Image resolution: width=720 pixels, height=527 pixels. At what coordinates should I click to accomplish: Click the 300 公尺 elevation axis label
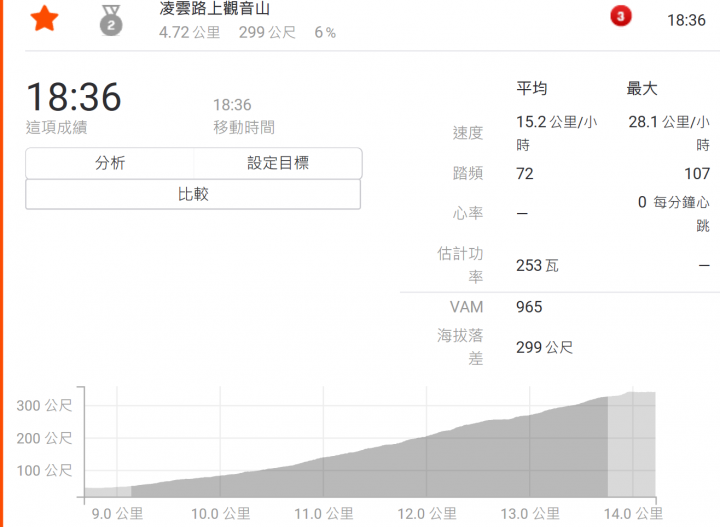coord(44,405)
